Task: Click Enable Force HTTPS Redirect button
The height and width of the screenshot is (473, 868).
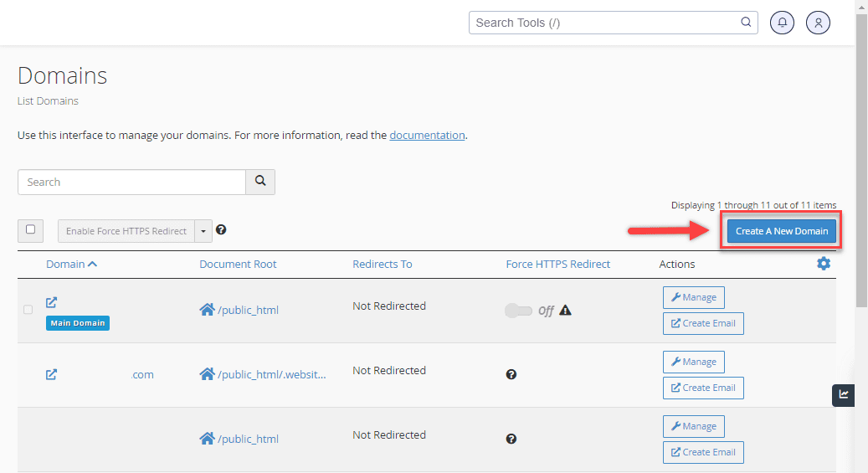Action: coord(126,231)
